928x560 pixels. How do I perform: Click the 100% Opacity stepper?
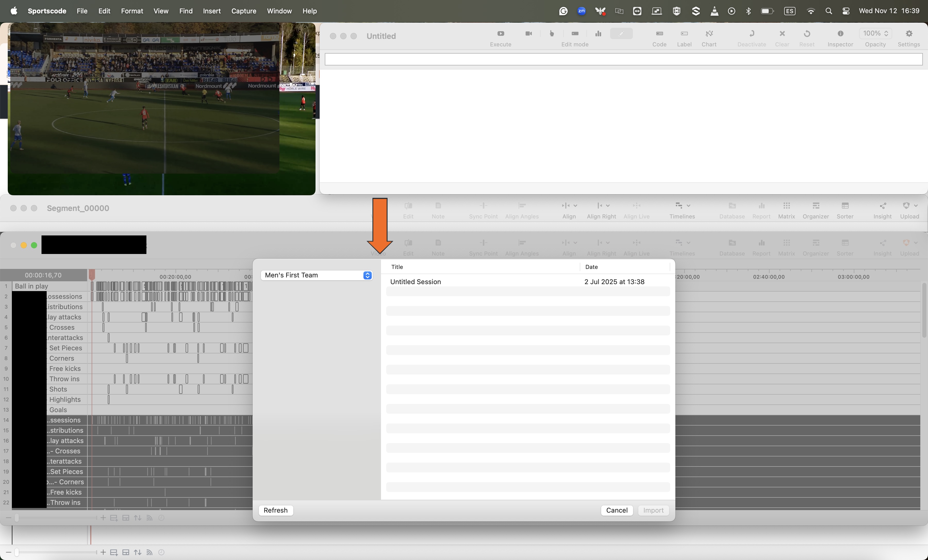875,33
